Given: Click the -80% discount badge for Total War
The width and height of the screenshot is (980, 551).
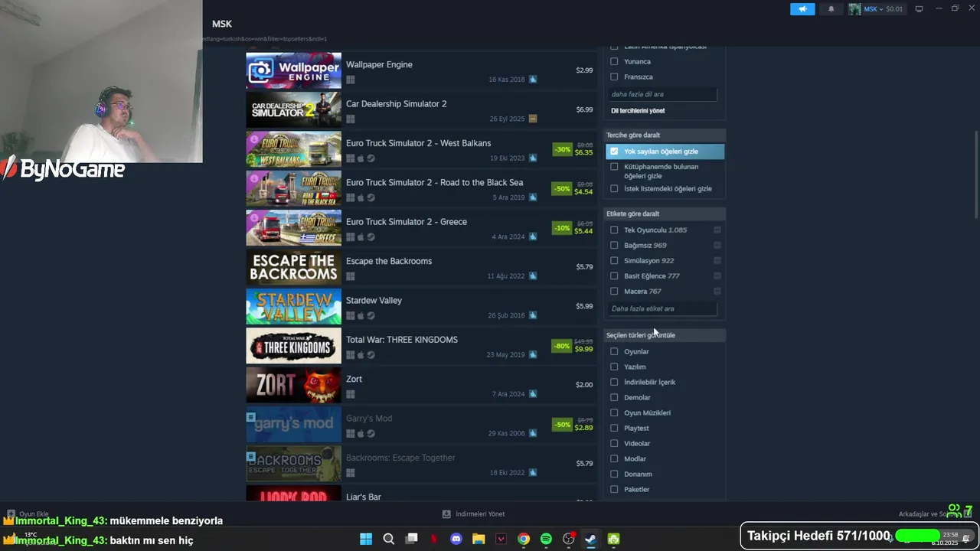Looking at the screenshot, I should tap(562, 346).
